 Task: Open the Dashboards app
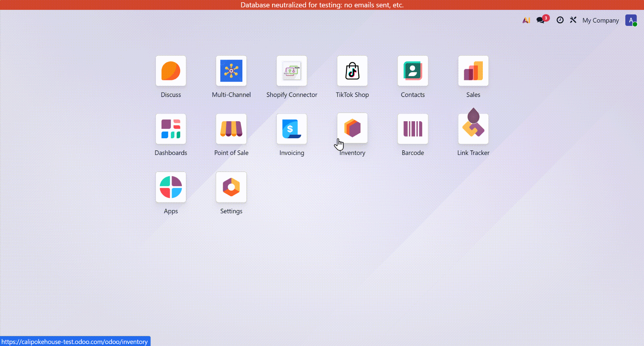(x=171, y=129)
